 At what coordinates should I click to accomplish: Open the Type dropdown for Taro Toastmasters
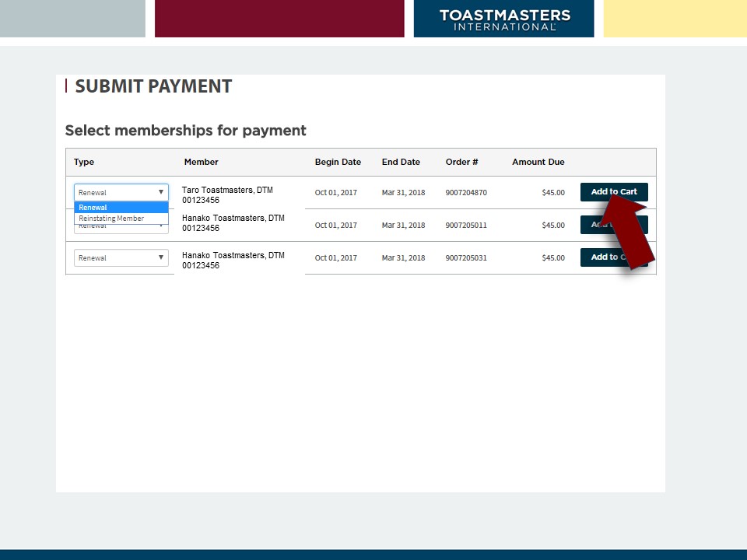pyautogui.click(x=121, y=192)
